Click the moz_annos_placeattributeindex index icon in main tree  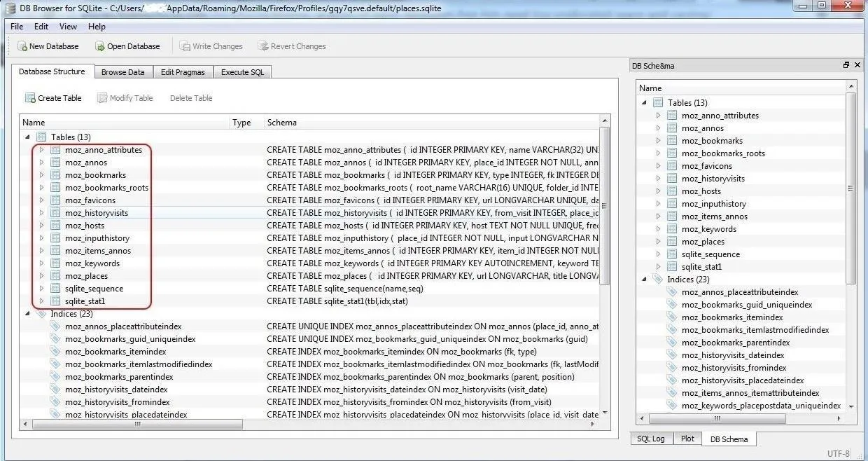(55, 326)
